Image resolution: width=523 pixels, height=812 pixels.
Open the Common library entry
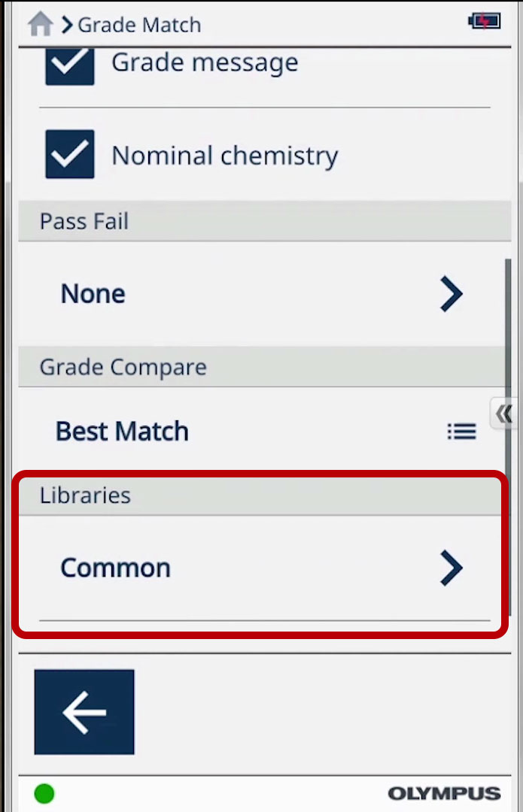coord(115,568)
